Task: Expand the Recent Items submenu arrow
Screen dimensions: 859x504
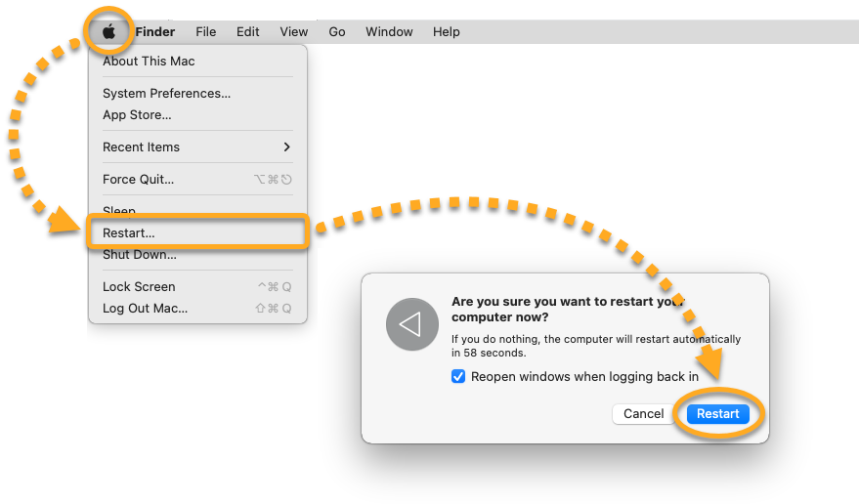Action: pyautogui.click(x=286, y=147)
